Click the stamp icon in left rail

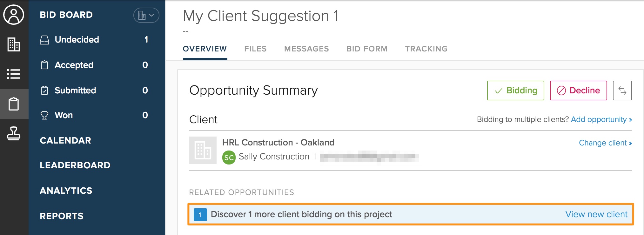coord(14,133)
